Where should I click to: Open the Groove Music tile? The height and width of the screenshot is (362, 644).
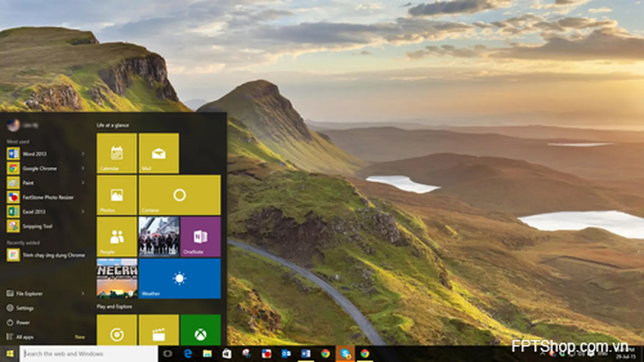pyautogui.click(x=117, y=330)
